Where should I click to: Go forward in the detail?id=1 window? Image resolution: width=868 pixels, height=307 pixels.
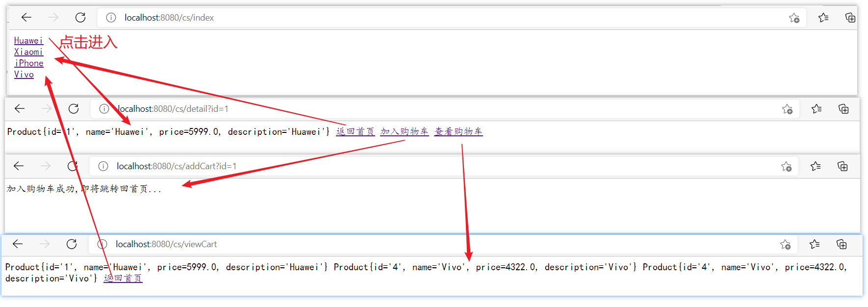coord(47,109)
